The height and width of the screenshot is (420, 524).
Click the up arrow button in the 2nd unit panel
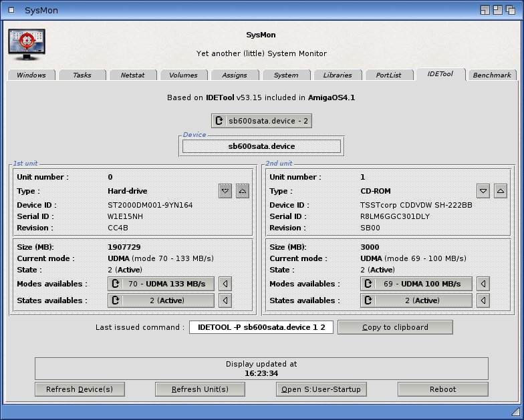tap(501, 191)
